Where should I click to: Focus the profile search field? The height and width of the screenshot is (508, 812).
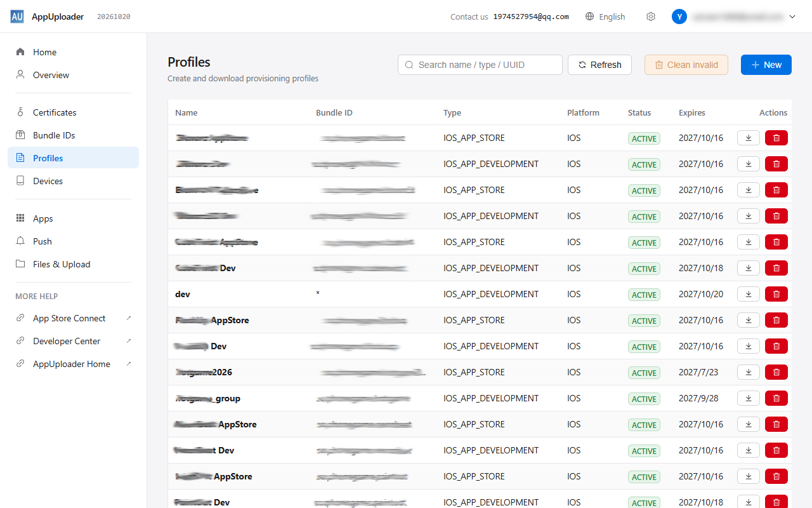coord(480,65)
